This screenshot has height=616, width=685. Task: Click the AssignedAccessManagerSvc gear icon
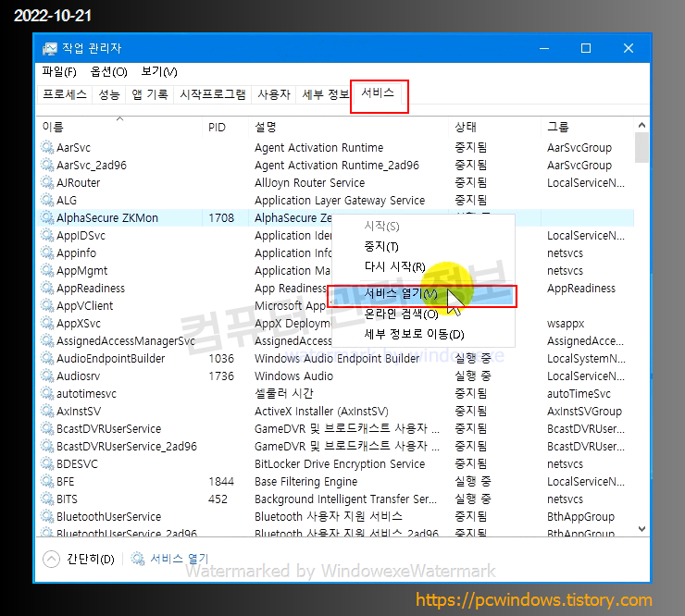[x=47, y=340]
